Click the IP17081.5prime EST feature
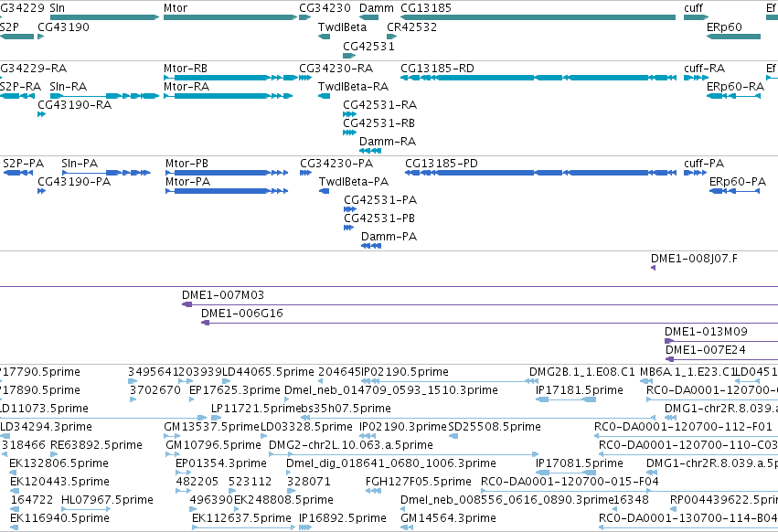Viewport: 778px width, 532px height. tap(566, 473)
